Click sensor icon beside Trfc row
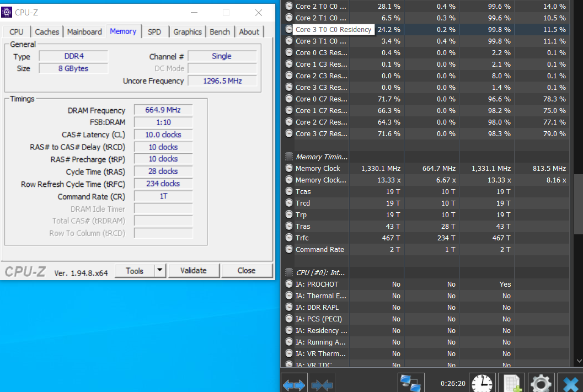Image resolution: width=583 pixels, height=392 pixels. pos(289,238)
